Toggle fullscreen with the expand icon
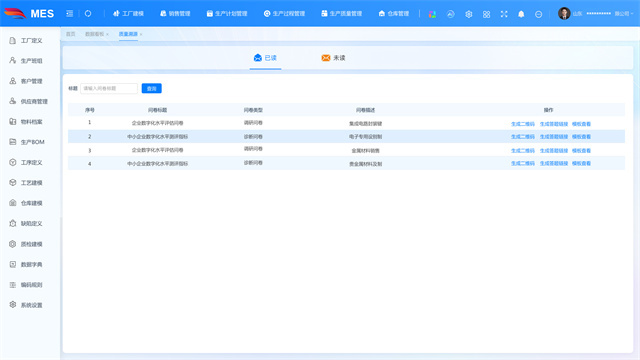The height and width of the screenshot is (360, 640). click(x=504, y=14)
